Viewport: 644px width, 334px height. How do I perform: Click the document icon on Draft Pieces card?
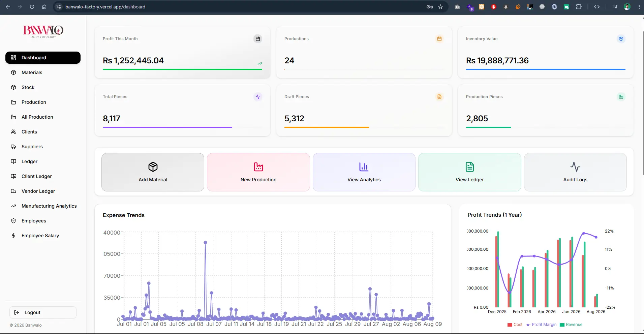439,97
